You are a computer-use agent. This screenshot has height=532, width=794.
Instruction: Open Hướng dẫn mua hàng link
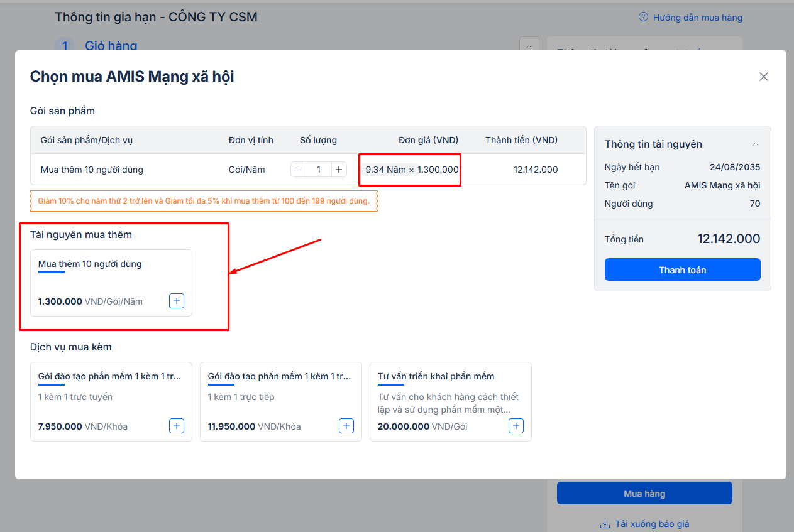pyautogui.click(x=697, y=18)
